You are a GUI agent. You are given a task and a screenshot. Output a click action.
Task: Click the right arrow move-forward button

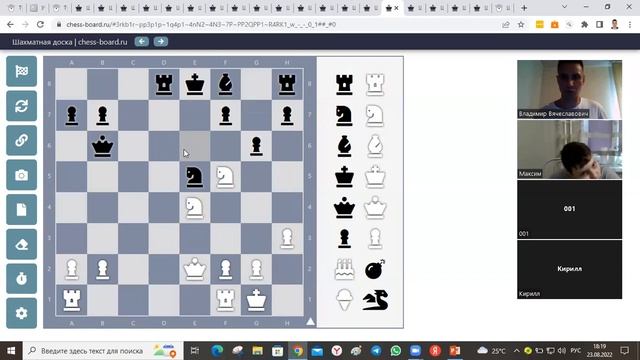click(161, 42)
